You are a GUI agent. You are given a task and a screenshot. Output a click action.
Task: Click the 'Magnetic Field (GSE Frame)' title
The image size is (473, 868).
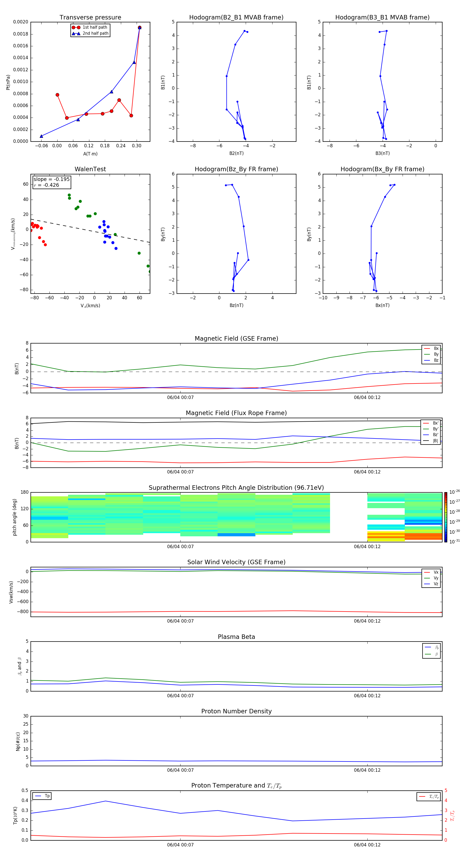236,339
